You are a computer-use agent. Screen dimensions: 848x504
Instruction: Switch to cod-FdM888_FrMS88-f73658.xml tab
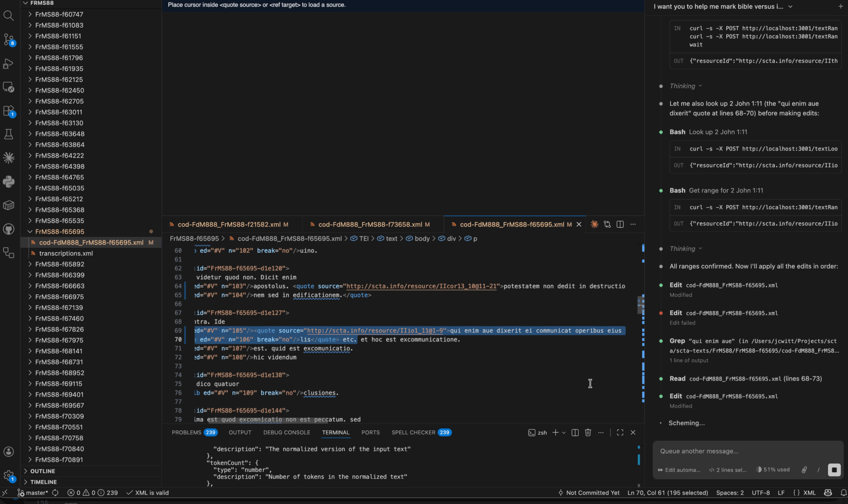click(x=370, y=225)
